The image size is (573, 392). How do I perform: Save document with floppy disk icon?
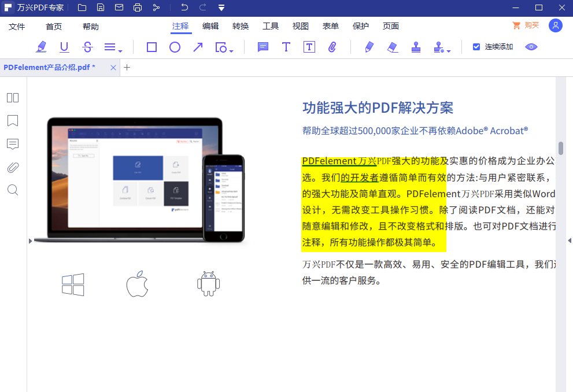pos(101,8)
